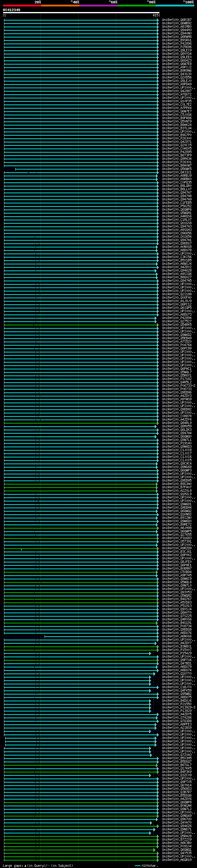Select hit UniRef100_Q4Y535
197x868 pixels.
pos(176,853)
